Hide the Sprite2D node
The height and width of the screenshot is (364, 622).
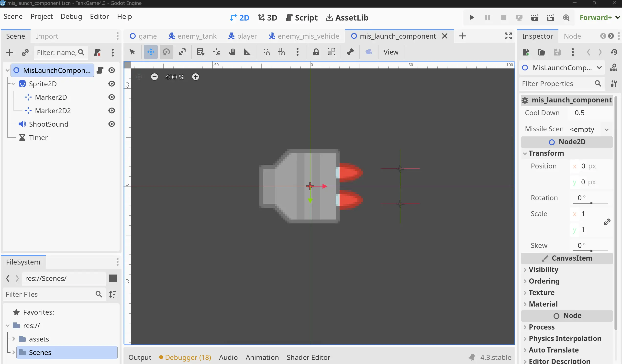coord(112,84)
